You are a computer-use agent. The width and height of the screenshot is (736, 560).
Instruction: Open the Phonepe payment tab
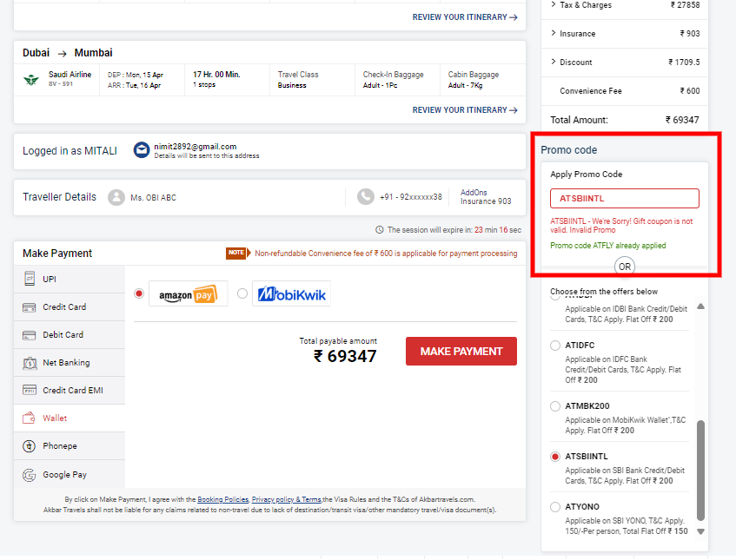click(x=70, y=446)
